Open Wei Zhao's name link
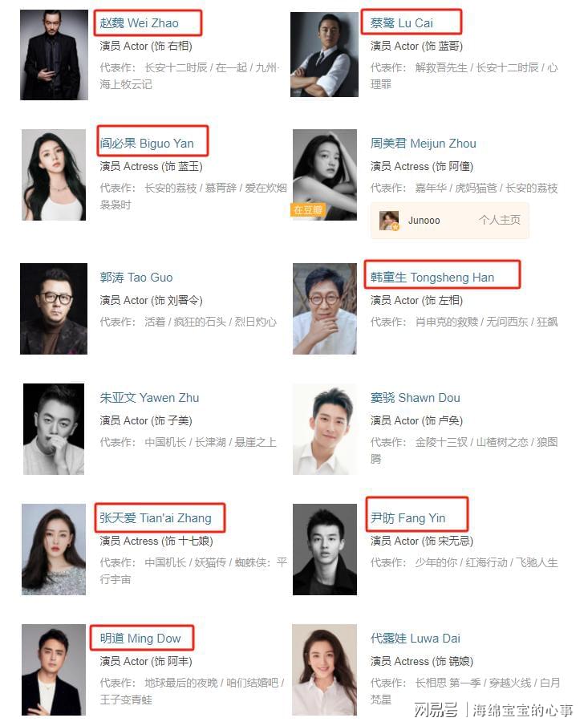 pos(140,23)
